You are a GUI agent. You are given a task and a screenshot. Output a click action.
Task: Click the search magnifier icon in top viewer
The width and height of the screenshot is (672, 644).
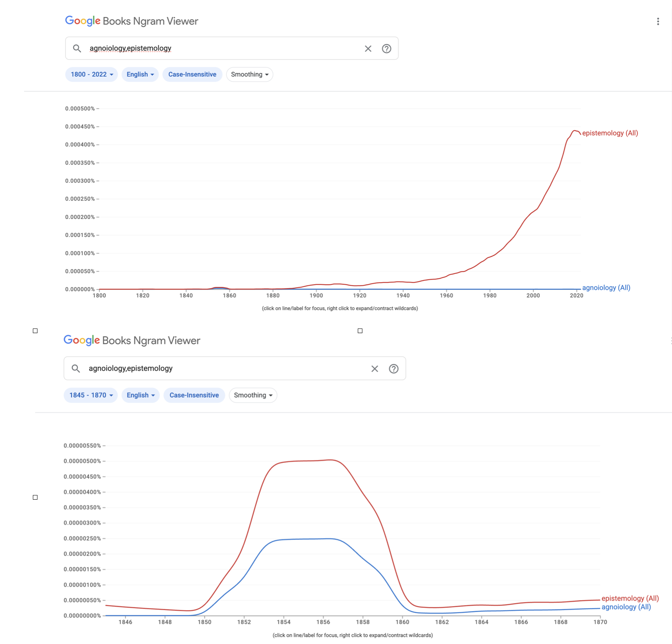pos(77,49)
